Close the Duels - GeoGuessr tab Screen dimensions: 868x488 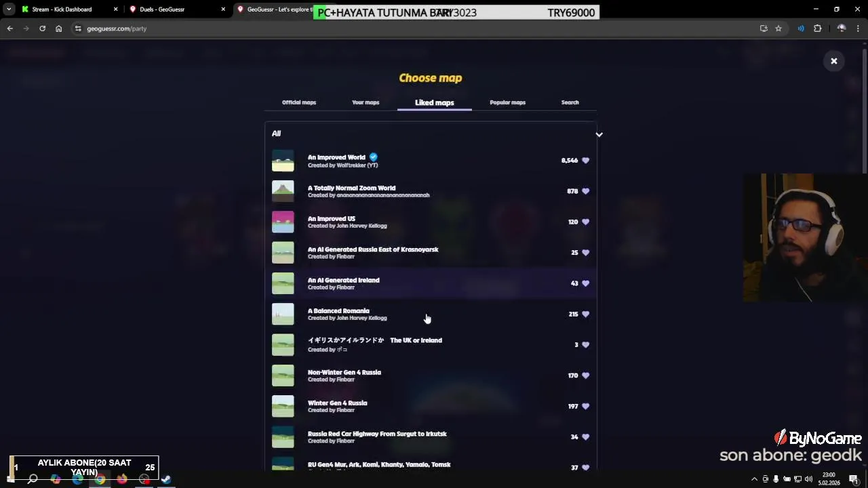pos(224,9)
